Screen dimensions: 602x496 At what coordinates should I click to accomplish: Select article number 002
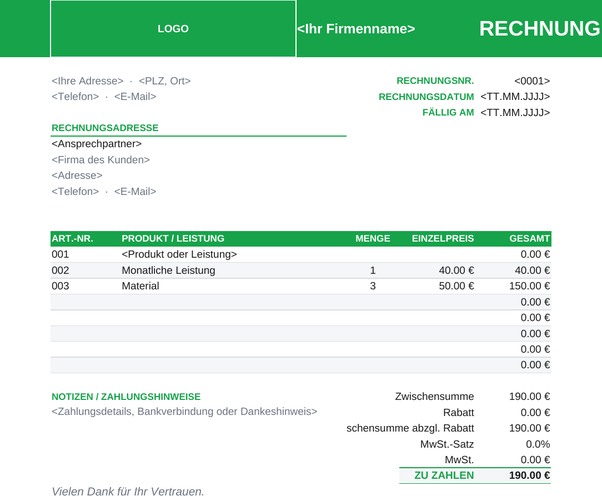(x=60, y=270)
